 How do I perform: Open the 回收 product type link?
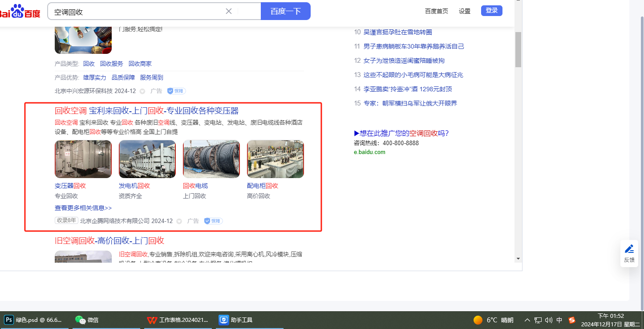(x=89, y=64)
